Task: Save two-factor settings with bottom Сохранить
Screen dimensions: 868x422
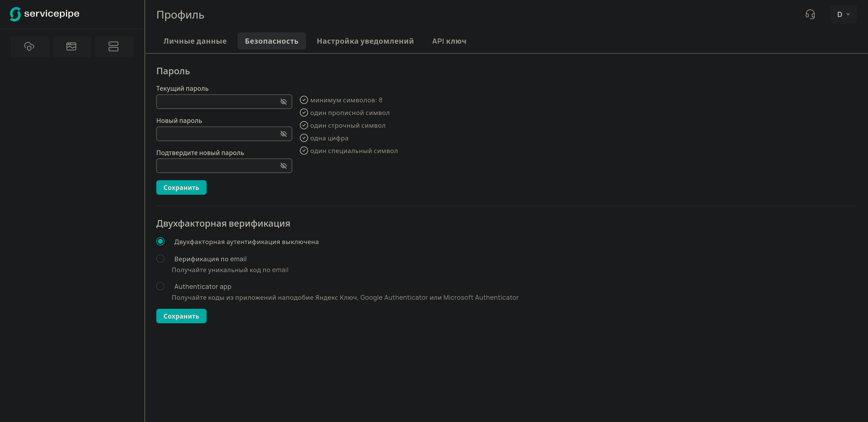Action: point(181,316)
